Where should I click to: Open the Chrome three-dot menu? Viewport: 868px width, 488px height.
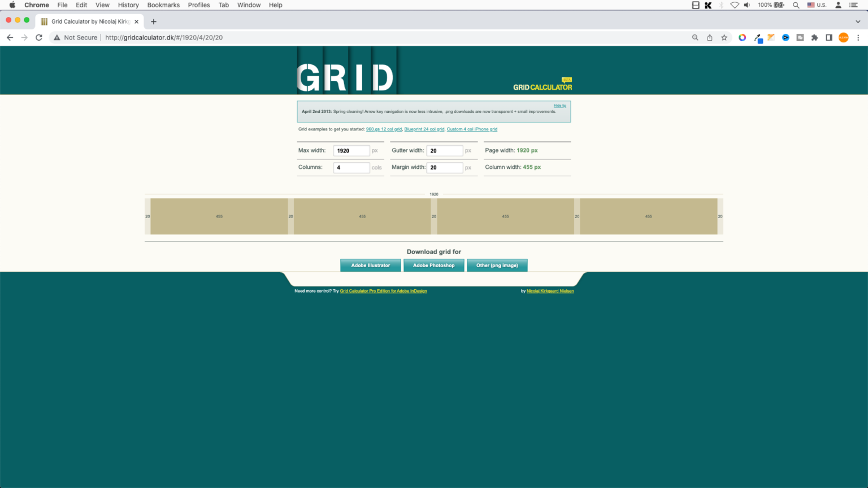click(x=858, y=37)
